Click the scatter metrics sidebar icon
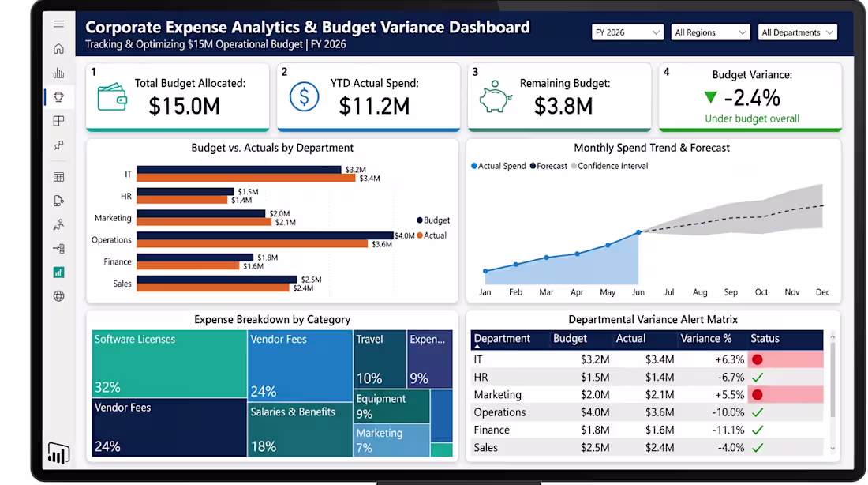 click(x=58, y=145)
